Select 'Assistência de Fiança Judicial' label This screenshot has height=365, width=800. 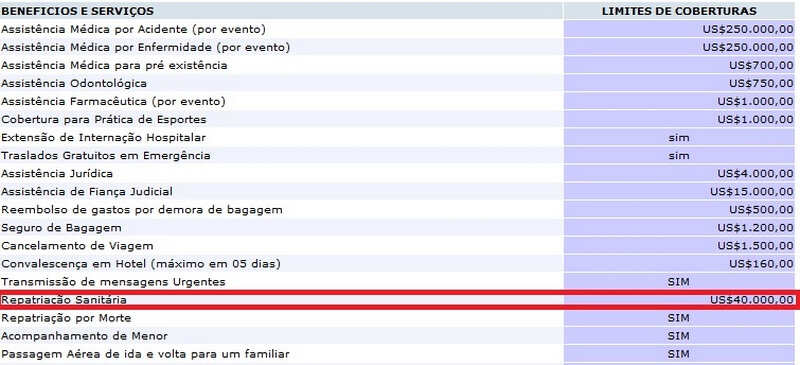(87, 191)
